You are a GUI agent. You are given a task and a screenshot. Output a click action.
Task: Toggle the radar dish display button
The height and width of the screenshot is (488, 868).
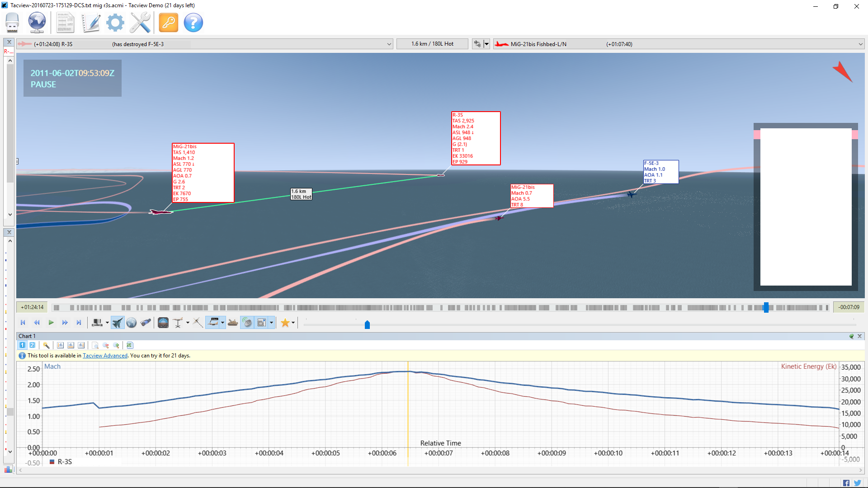pos(247,323)
